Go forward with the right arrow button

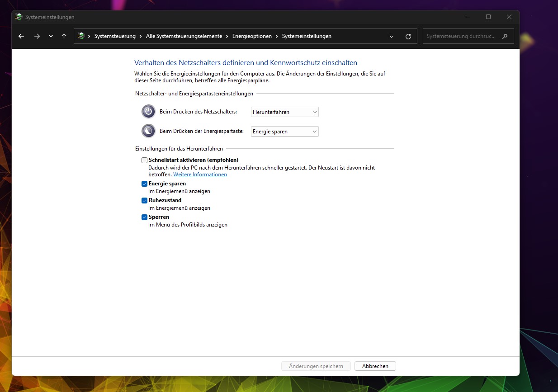(37, 36)
